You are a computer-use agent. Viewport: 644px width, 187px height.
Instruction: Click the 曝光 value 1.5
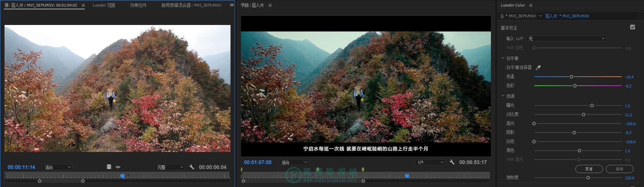(627, 106)
